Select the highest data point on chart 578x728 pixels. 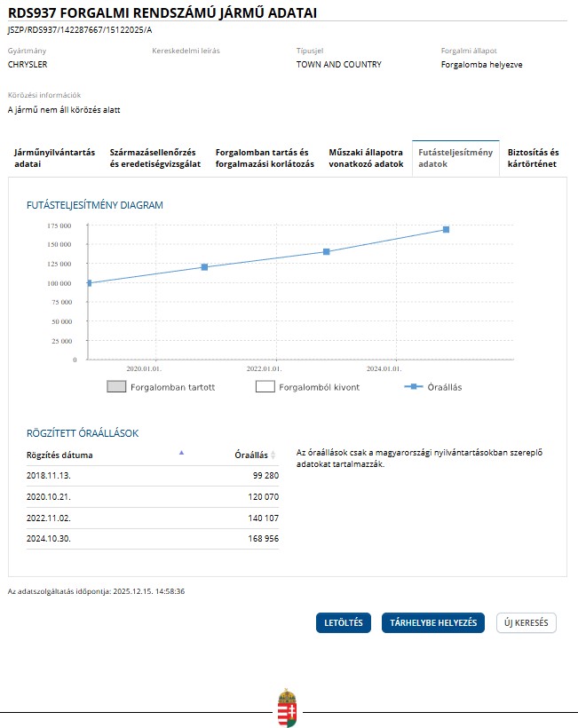446,229
